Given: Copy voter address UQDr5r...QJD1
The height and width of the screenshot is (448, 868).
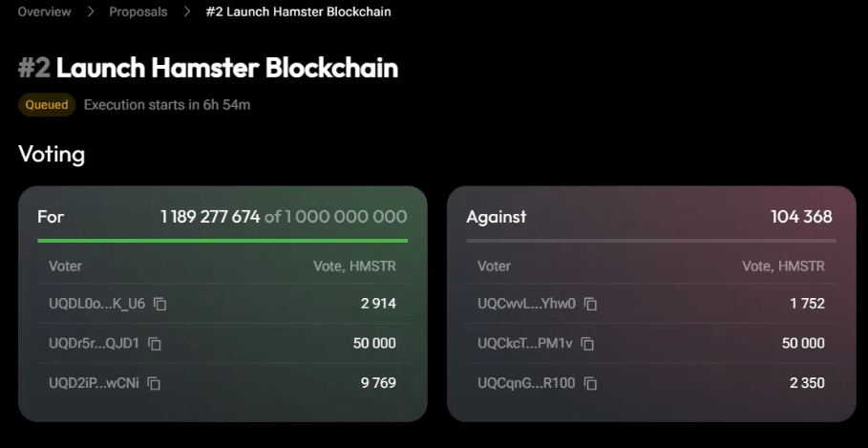Looking at the screenshot, I should click(x=155, y=344).
